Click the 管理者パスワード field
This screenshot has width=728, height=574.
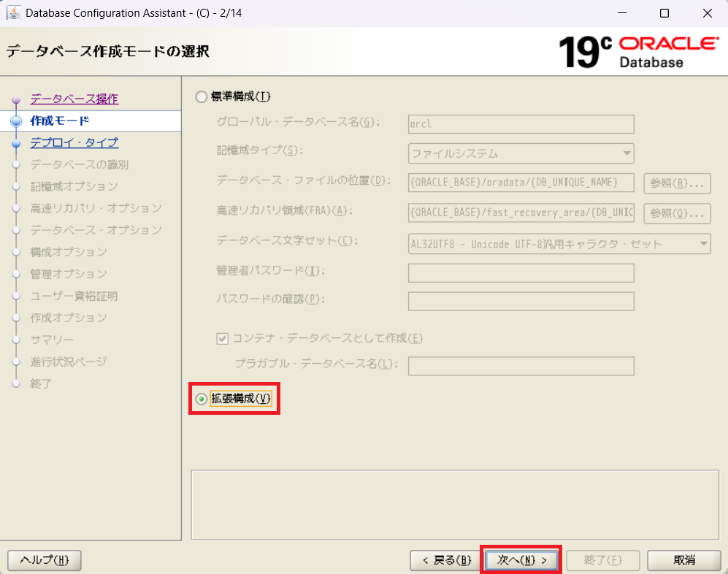pyautogui.click(x=521, y=273)
